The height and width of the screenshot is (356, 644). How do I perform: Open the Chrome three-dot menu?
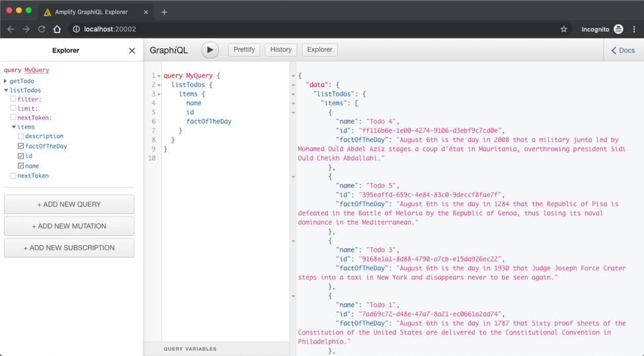click(634, 29)
